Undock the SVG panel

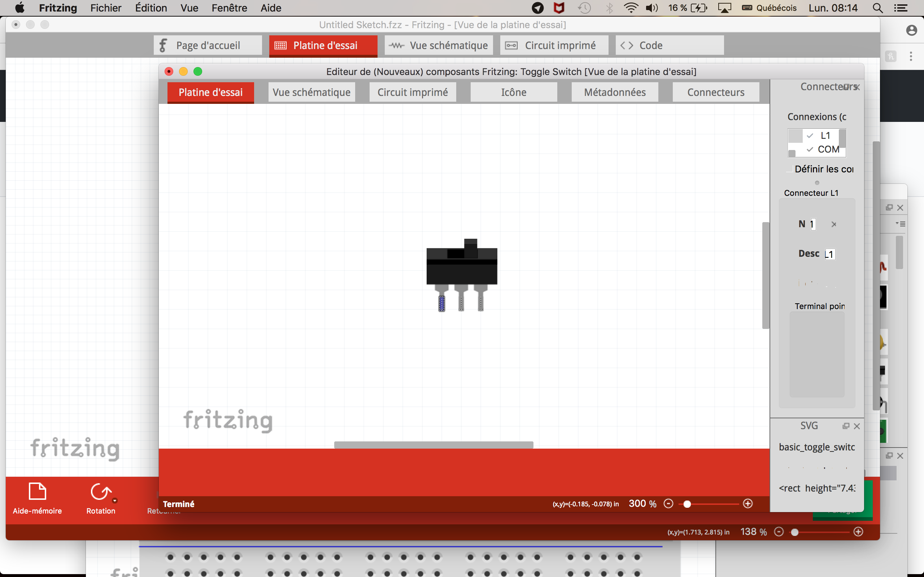pos(846,426)
